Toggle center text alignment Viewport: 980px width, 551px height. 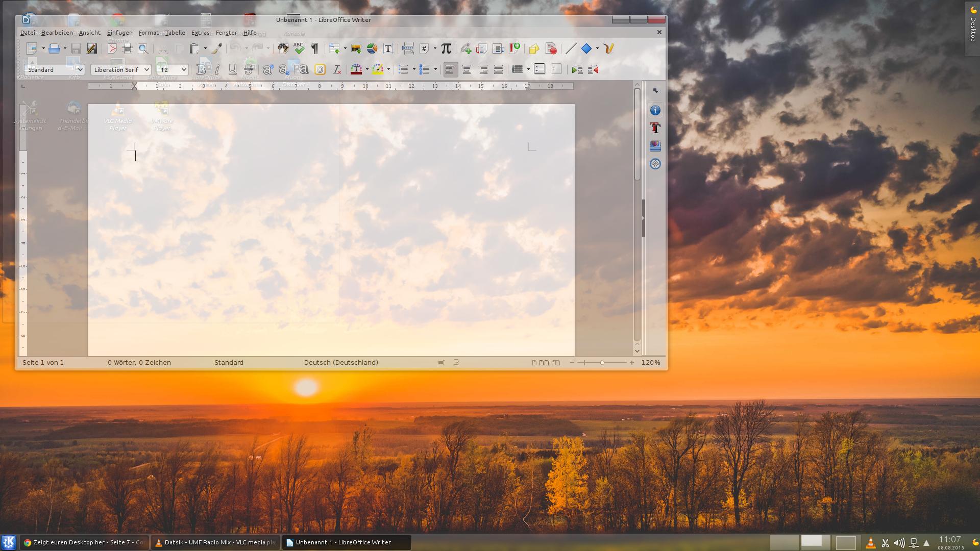[467, 70]
